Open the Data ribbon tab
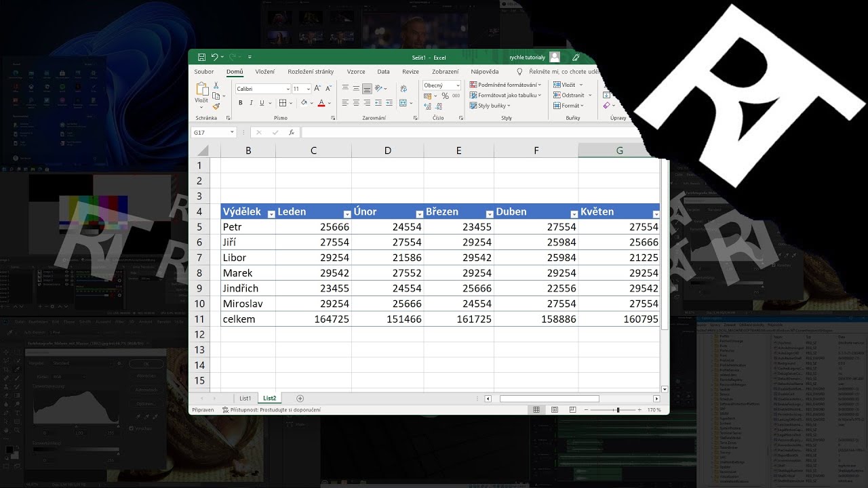The width and height of the screenshot is (868, 488). click(383, 71)
